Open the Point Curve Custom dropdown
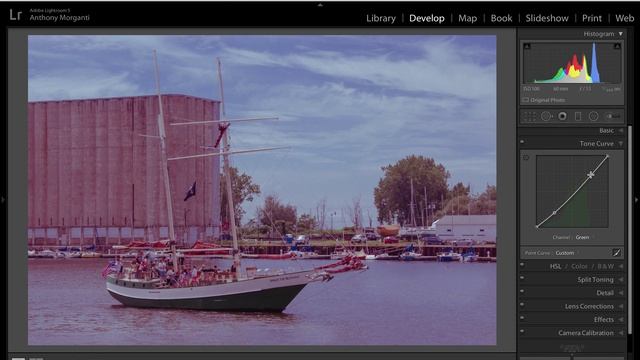Image resolution: width=640 pixels, height=360 pixels. (x=565, y=253)
